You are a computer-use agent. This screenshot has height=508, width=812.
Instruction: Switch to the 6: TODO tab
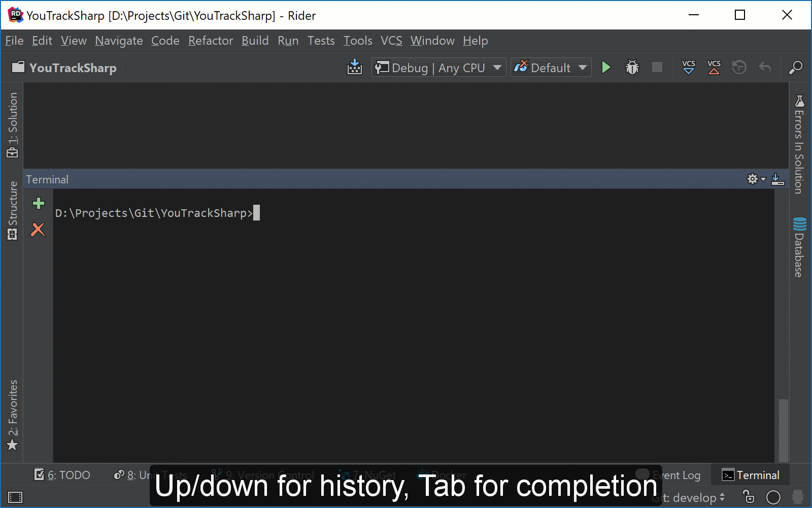[x=62, y=475]
